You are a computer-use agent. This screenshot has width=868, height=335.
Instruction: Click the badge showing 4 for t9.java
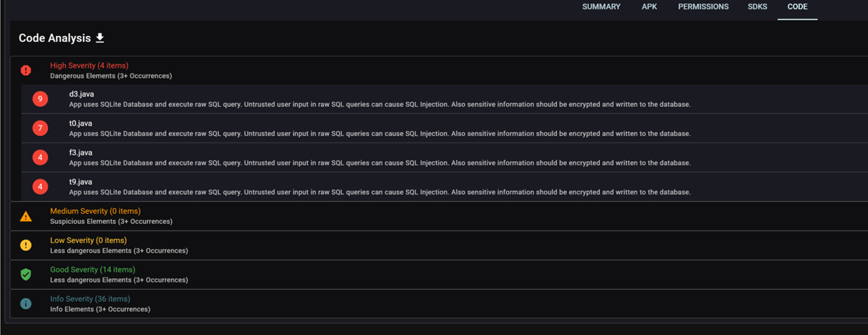(40, 187)
